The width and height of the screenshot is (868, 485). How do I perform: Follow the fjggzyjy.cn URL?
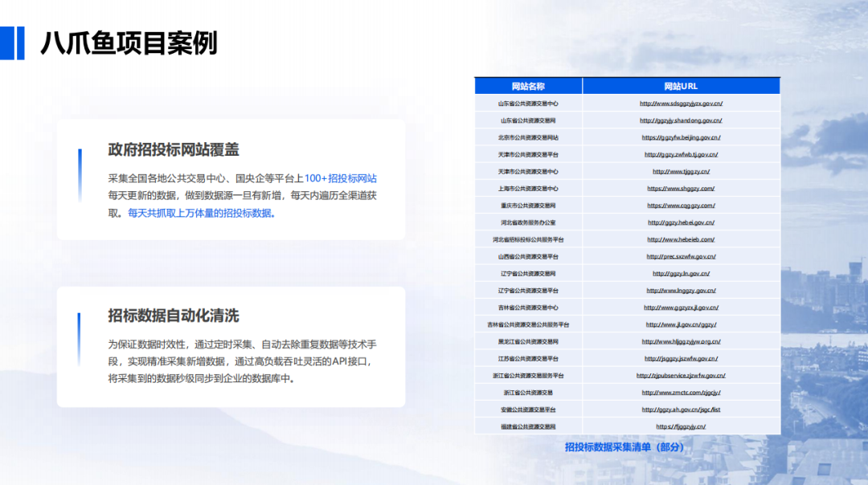tap(681, 427)
